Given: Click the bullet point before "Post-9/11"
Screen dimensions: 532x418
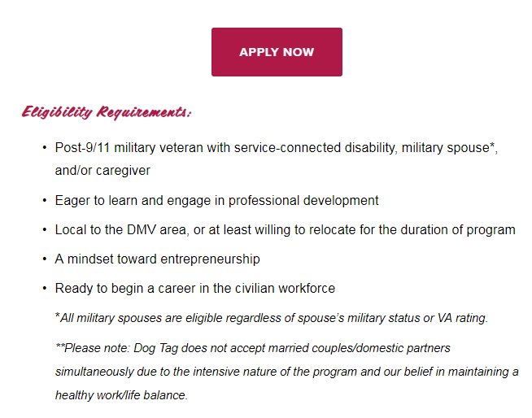Looking at the screenshot, I should [44, 149].
